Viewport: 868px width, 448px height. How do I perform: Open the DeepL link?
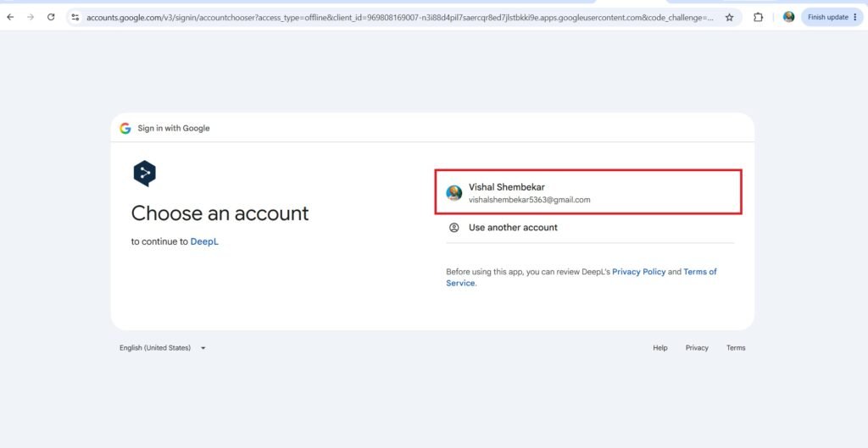click(204, 241)
